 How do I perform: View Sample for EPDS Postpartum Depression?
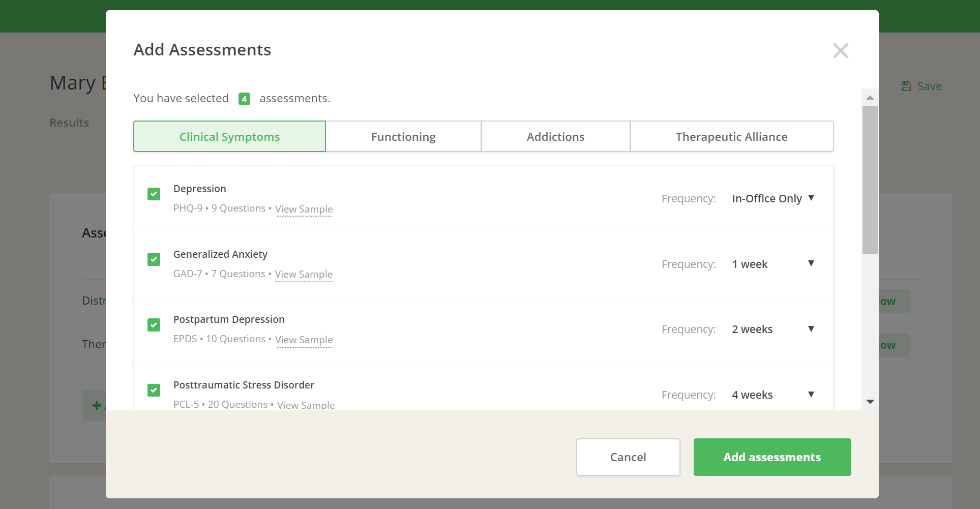point(304,340)
